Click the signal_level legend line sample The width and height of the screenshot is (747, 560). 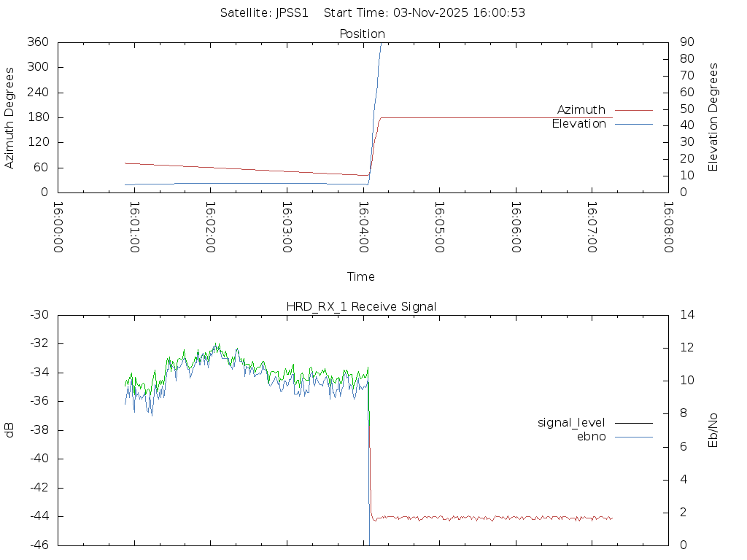point(633,423)
